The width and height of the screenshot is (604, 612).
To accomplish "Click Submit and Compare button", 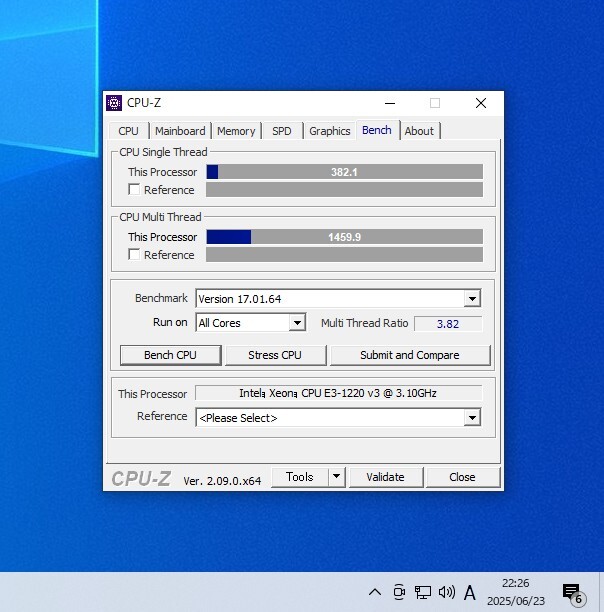I will [x=410, y=355].
